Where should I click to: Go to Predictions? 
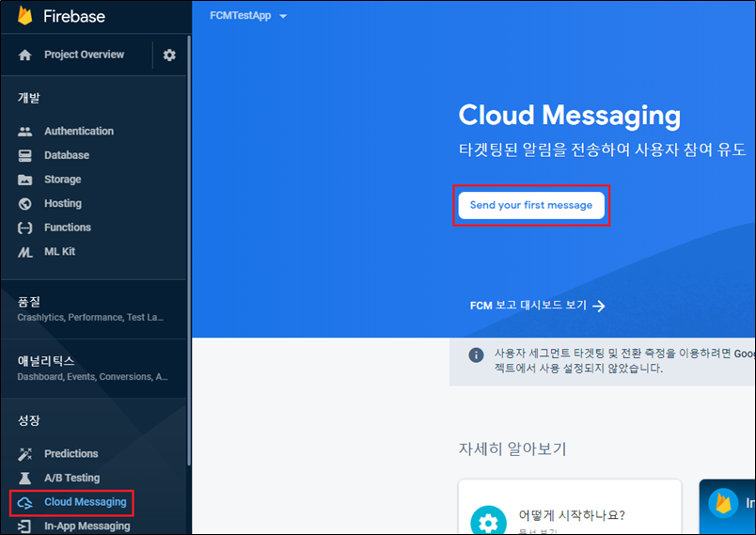[x=71, y=453]
